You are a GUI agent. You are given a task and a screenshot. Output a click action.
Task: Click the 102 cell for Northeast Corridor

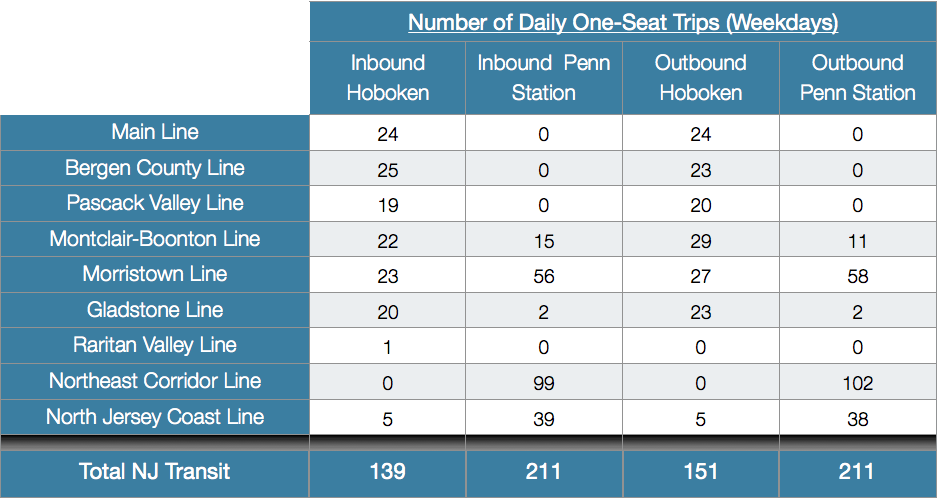tap(858, 382)
